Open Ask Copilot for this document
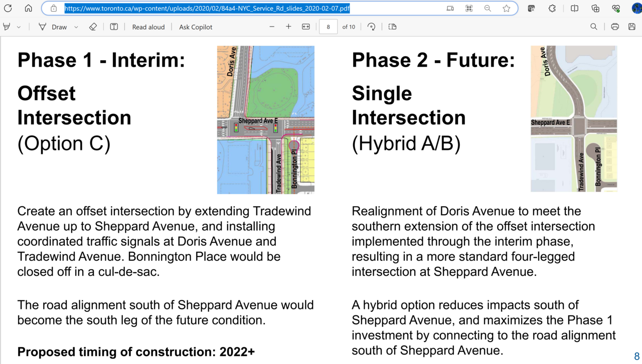The image size is (642, 364). pos(196,27)
